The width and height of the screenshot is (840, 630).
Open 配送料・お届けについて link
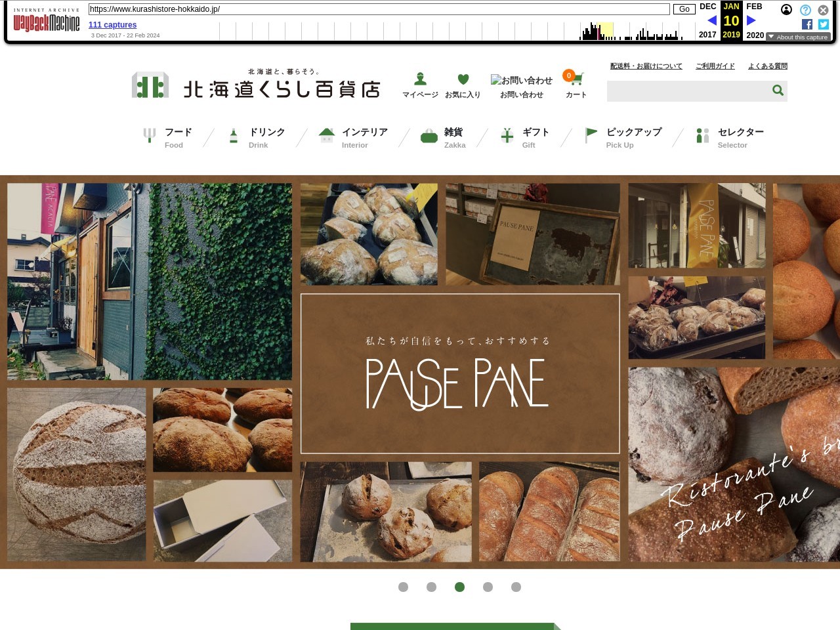tap(646, 66)
